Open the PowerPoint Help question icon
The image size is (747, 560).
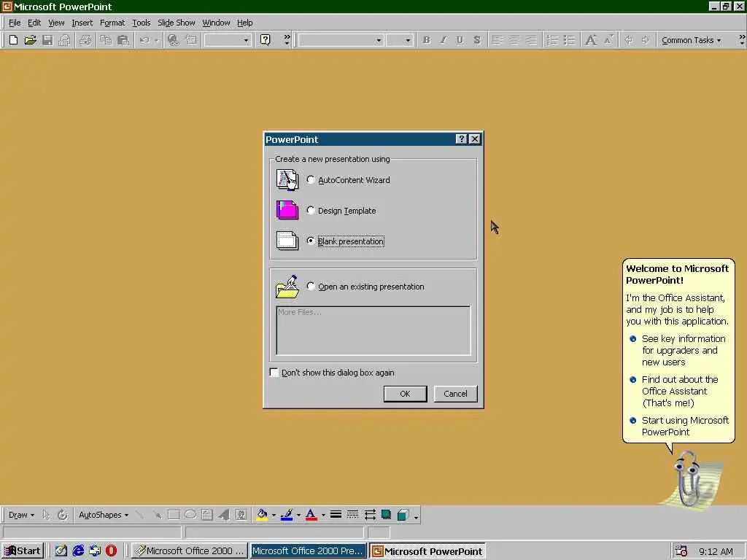pos(266,40)
